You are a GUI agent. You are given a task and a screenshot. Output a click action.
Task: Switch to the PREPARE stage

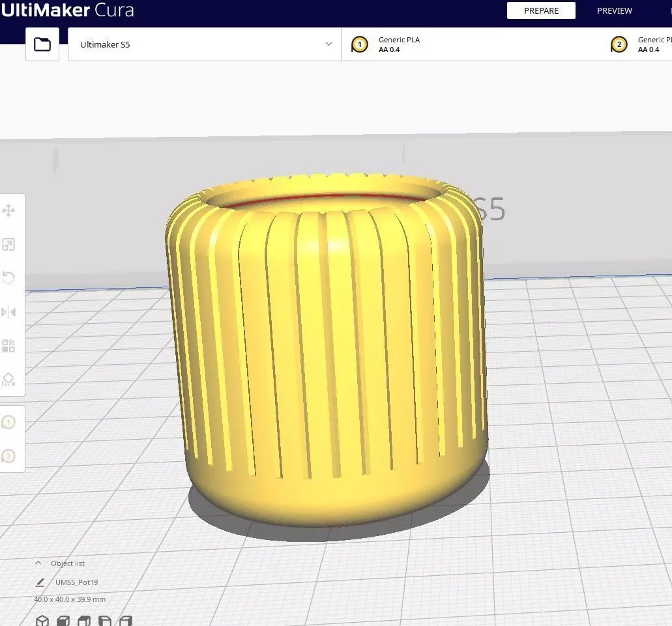pyautogui.click(x=541, y=10)
